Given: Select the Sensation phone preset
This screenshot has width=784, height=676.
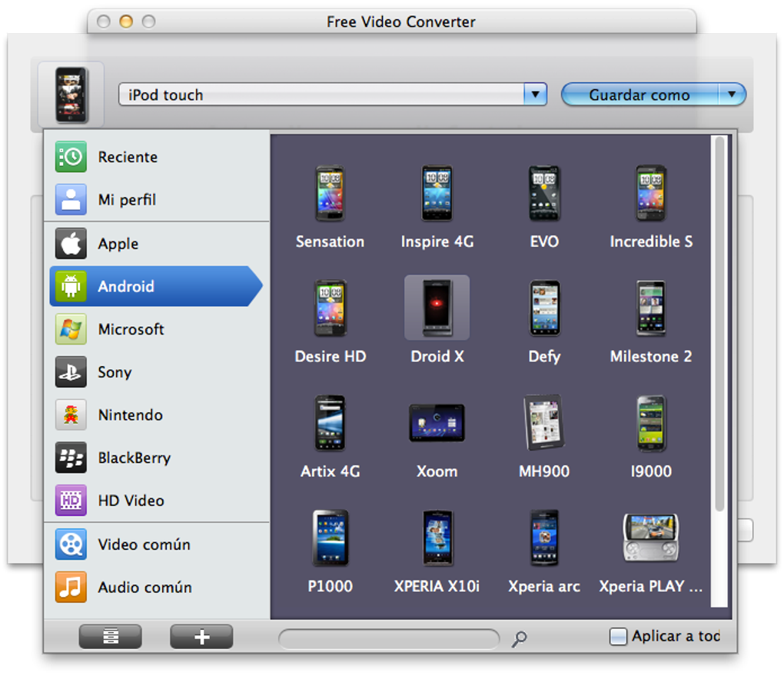Looking at the screenshot, I should (330, 207).
